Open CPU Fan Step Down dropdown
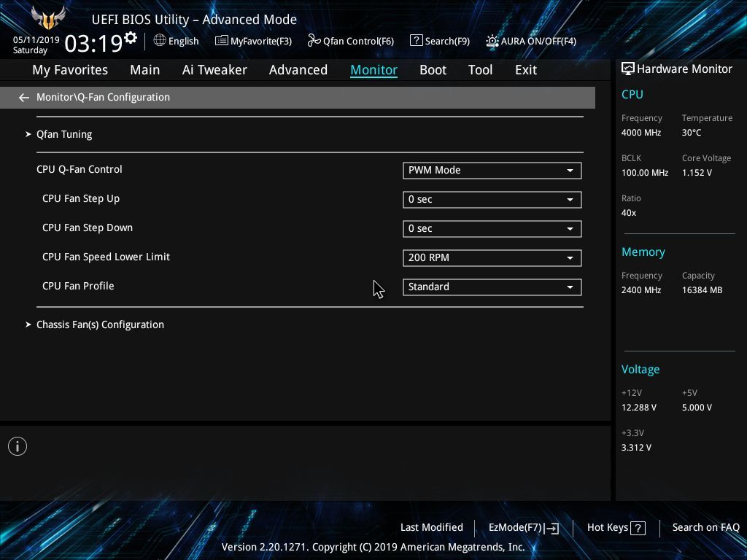747x560 pixels. [492, 228]
